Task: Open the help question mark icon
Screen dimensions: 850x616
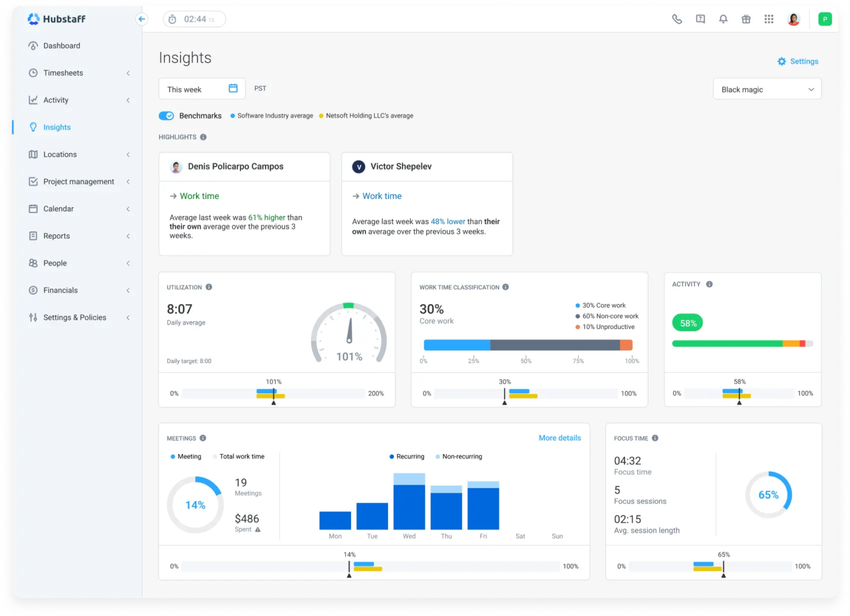Action: tap(700, 19)
